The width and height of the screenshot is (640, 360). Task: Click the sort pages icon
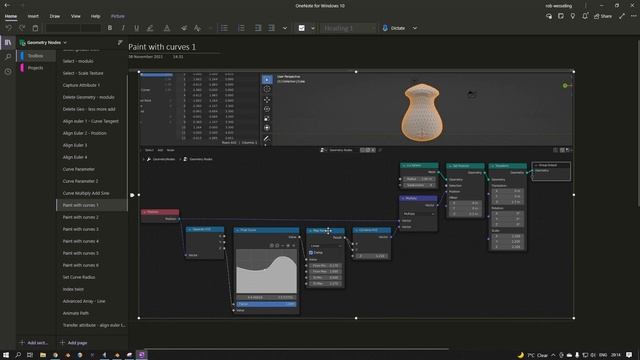coord(120,42)
